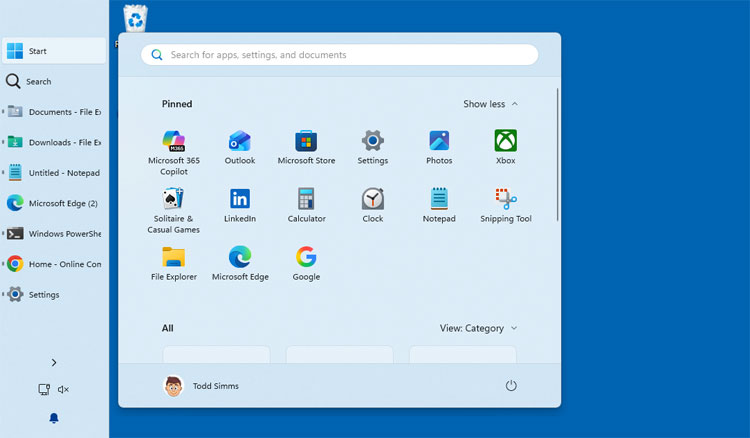
Task: Open Todd Simms user account menu
Action: (x=201, y=386)
